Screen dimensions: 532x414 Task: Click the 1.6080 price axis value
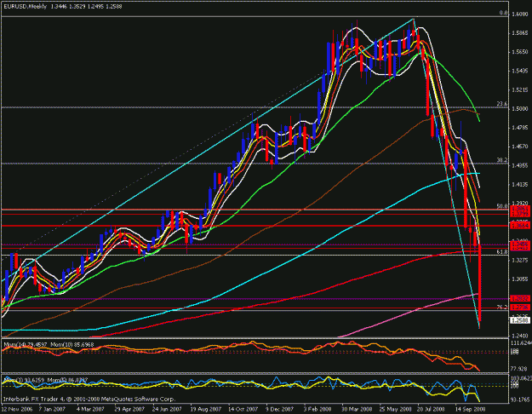pyautogui.click(x=520, y=14)
